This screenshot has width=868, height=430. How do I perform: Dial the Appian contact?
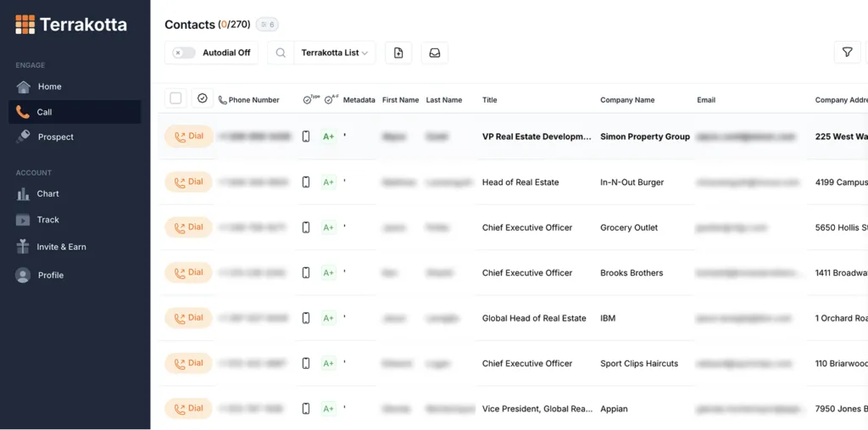(189, 409)
